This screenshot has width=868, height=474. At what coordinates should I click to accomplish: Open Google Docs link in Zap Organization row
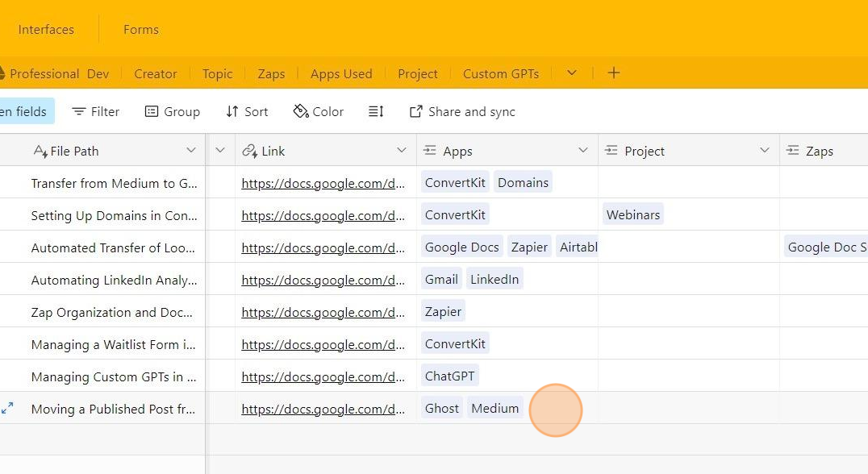323,313
